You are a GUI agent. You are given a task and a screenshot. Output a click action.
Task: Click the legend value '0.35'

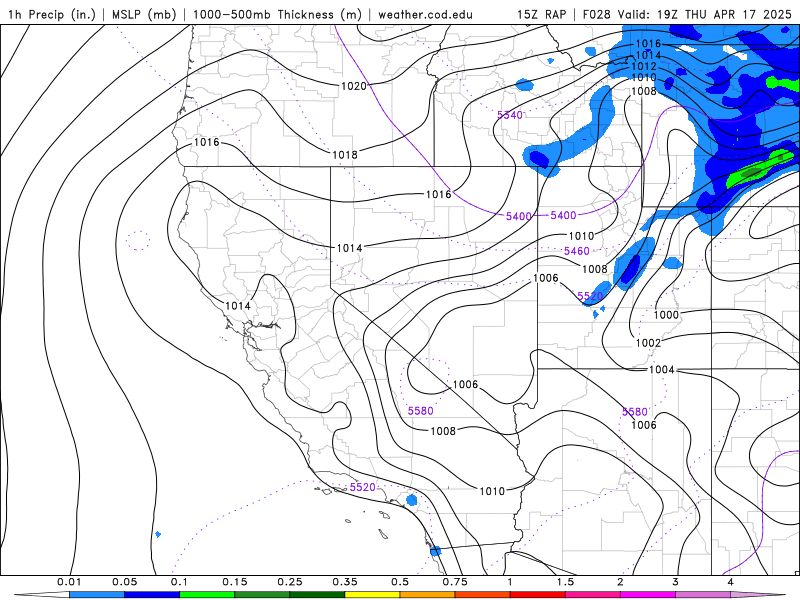345,582
